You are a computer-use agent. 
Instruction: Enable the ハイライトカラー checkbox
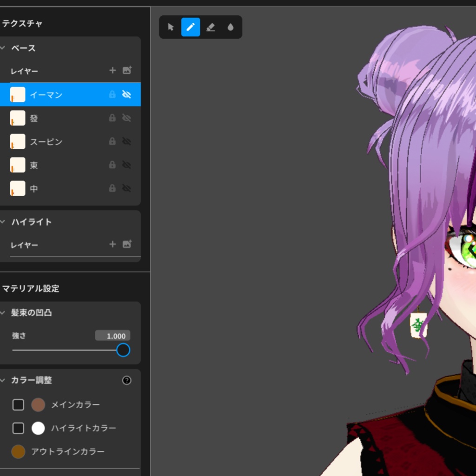(x=18, y=428)
